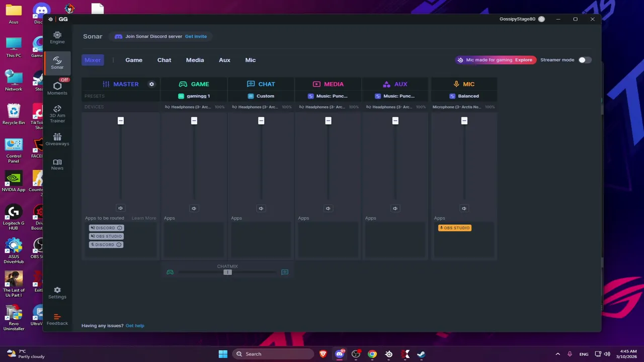Viewport: 644px width, 362px height.
Task: Click the ChatMix balance slider handle
Action: point(227,272)
